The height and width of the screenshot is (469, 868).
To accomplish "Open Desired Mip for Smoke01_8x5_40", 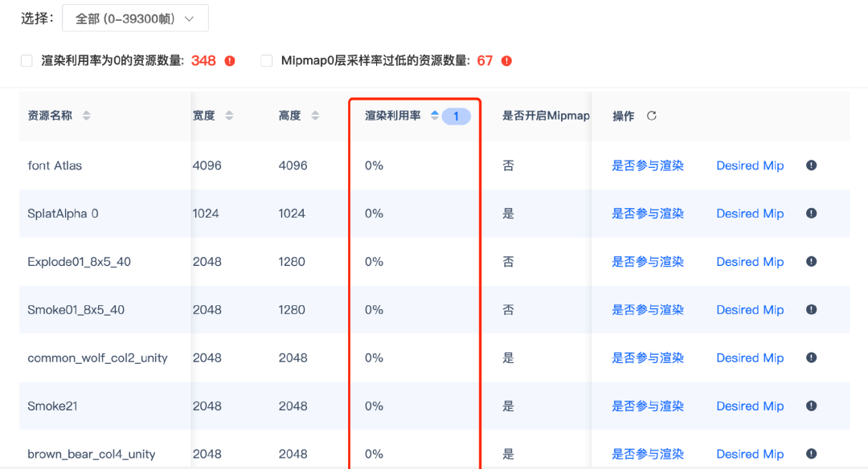I will pyautogui.click(x=750, y=310).
